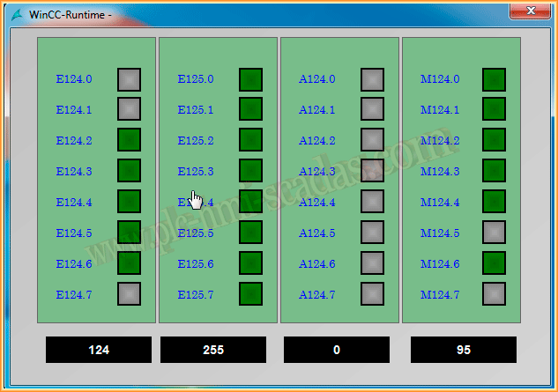
Task: Select the byte value field showing 255
Action: (213, 350)
